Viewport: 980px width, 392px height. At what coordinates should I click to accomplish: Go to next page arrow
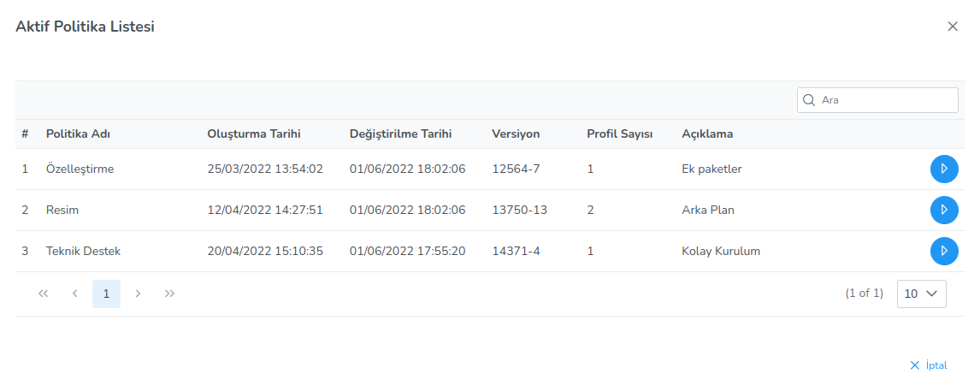point(138,294)
